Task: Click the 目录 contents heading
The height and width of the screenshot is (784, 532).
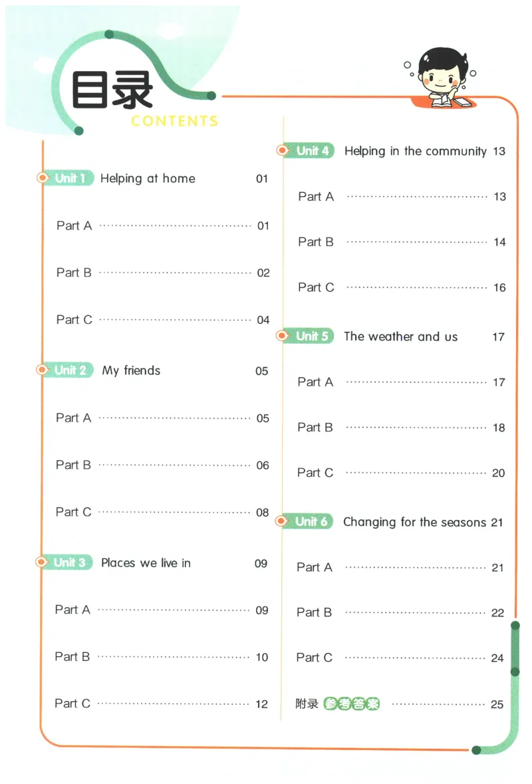Action: 112,91
